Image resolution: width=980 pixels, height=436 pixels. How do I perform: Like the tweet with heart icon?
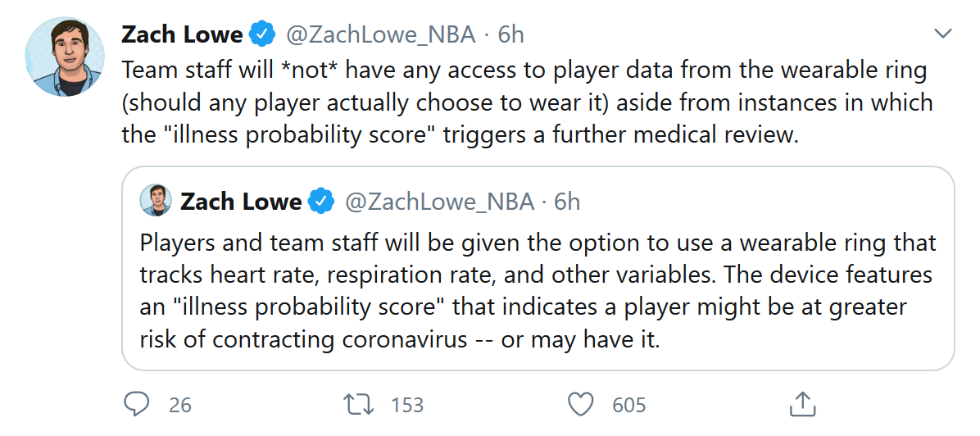(580, 403)
